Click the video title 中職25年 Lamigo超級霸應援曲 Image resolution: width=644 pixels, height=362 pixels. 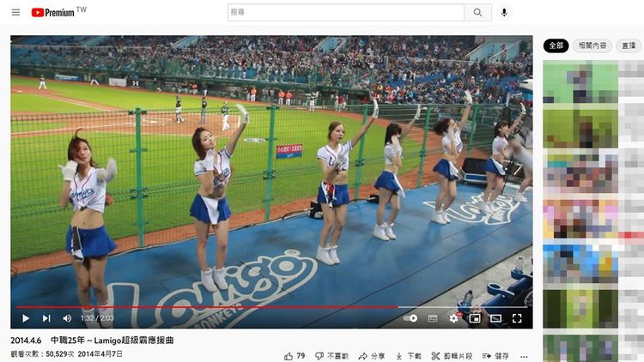(x=92, y=341)
